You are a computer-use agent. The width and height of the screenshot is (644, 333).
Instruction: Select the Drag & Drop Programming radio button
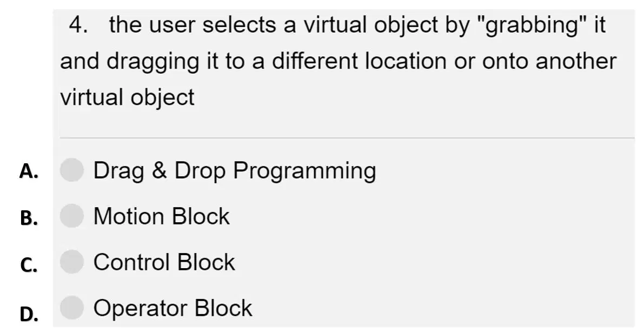(72, 170)
